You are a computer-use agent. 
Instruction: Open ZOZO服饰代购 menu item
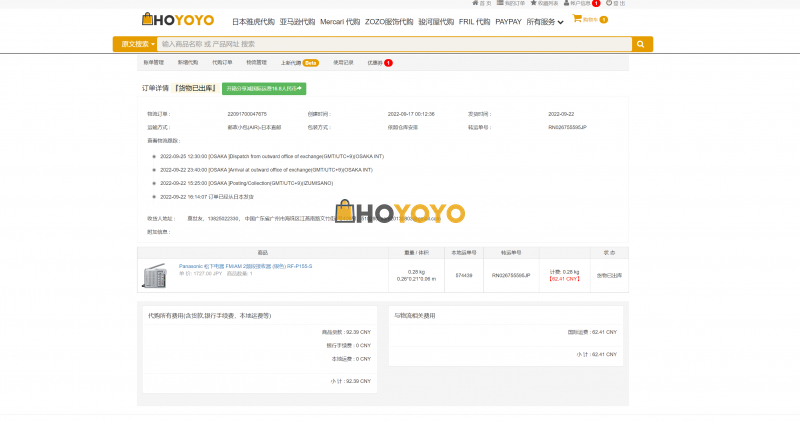click(389, 22)
